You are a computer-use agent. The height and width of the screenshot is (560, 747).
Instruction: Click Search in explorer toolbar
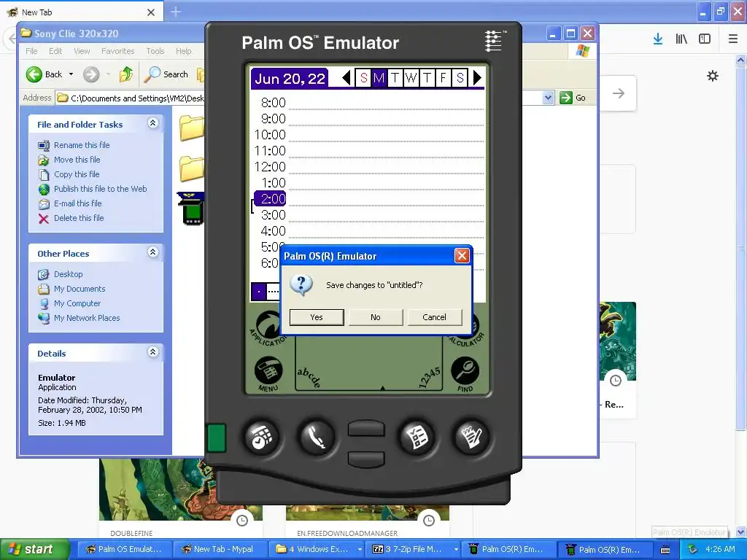tap(167, 74)
